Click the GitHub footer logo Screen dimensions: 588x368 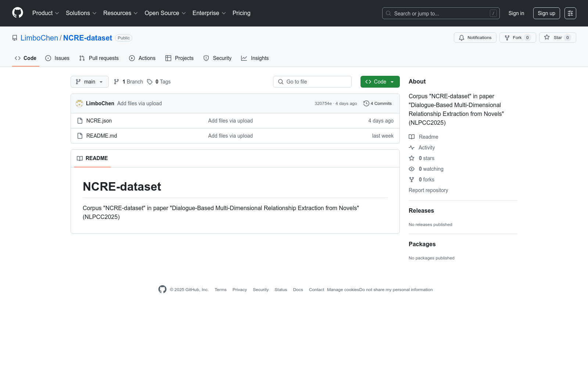pos(162,290)
